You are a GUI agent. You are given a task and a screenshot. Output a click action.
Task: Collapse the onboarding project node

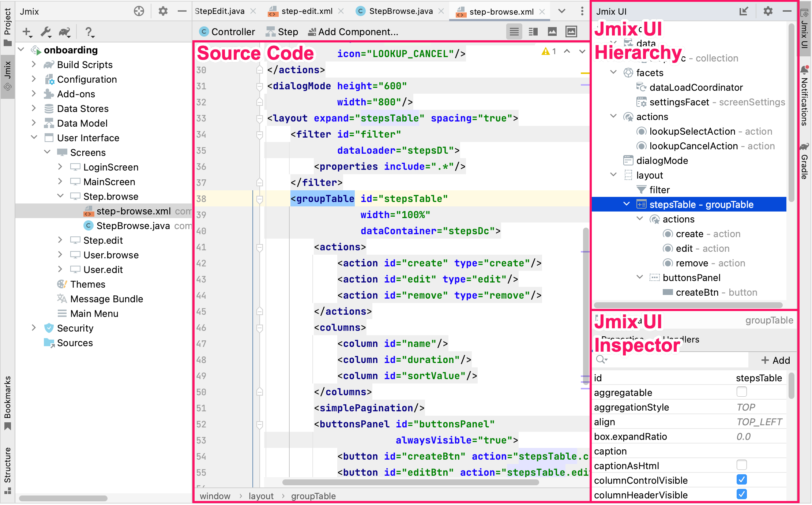[x=21, y=49]
